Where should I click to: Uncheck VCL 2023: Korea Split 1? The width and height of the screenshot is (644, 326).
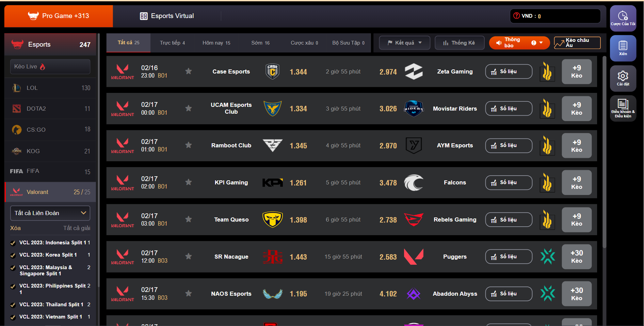(x=13, y=255)
